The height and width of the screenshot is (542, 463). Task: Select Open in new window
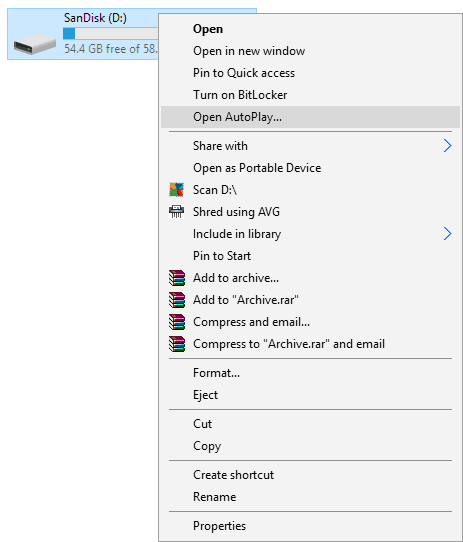311,51
